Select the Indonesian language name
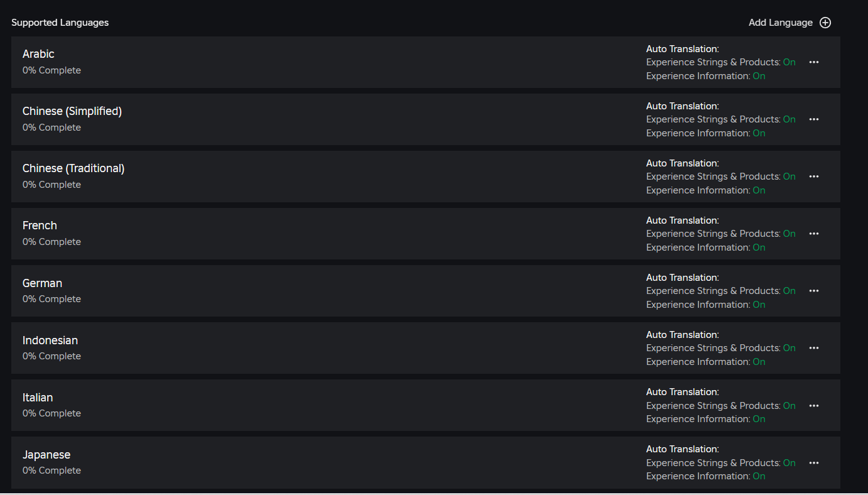868x495 pixels. coord(50,340)
